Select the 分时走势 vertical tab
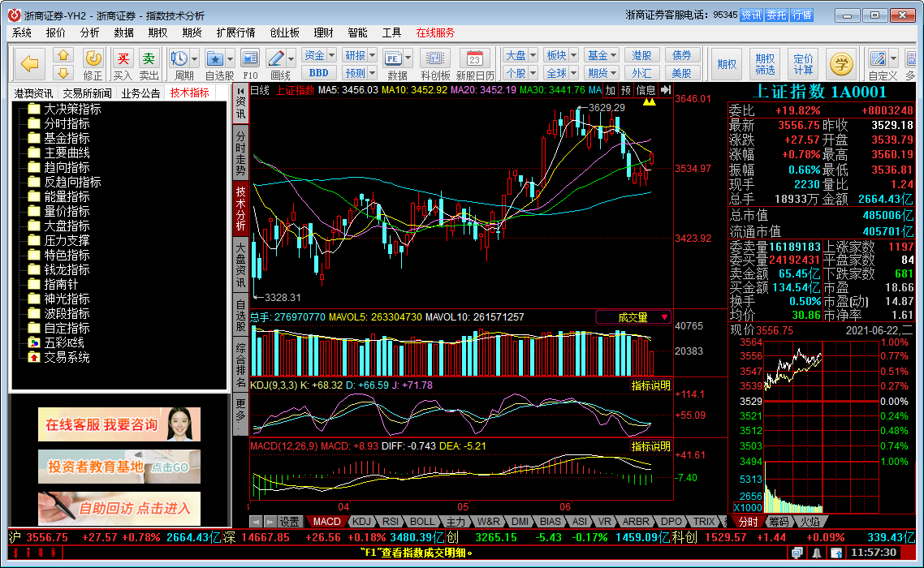The height and width of the screenshot is (568, 924). click(x=240, y=153)
